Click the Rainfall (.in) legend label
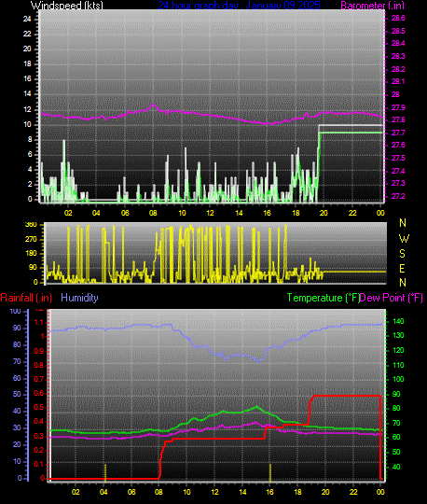The image size is (427, 504). coord(26,298)
